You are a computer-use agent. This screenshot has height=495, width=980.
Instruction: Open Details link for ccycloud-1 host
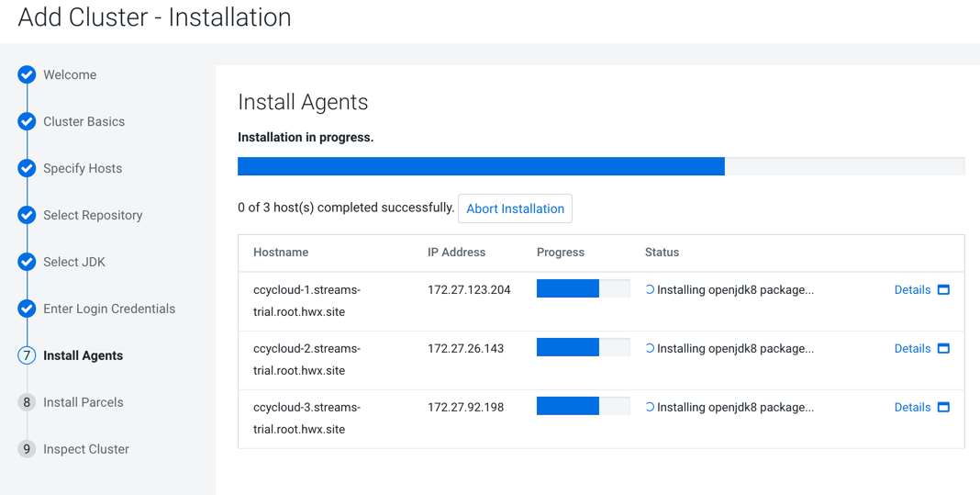point(912,289)
